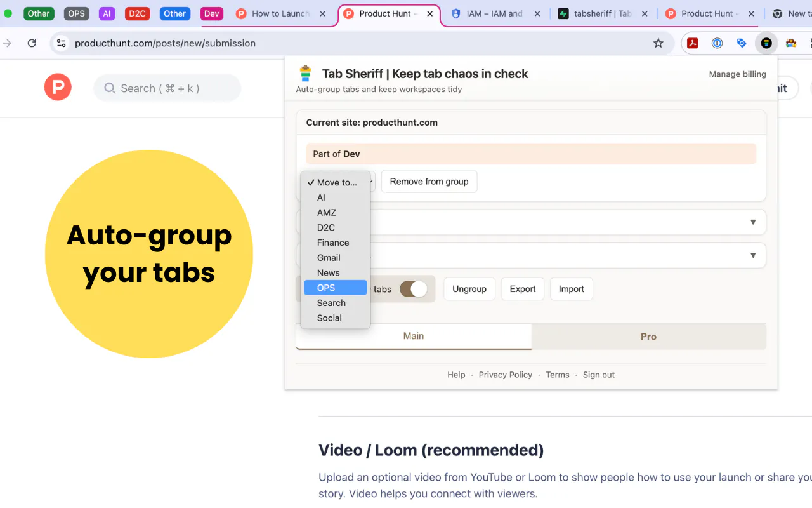Image resolution: width=812 pixels, height=508 pixels.
Task: Click 'Remove from group' button
Action: tap(429, 182)
